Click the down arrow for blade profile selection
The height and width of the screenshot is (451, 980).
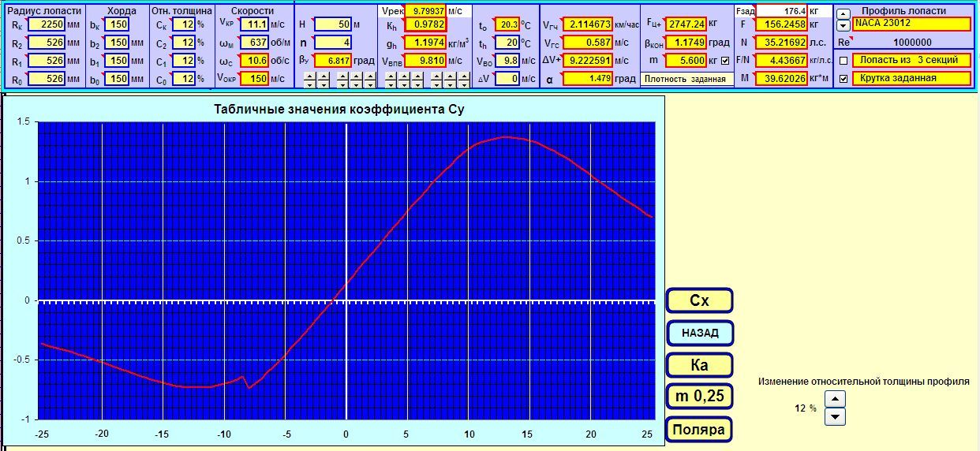coord(843,24)
